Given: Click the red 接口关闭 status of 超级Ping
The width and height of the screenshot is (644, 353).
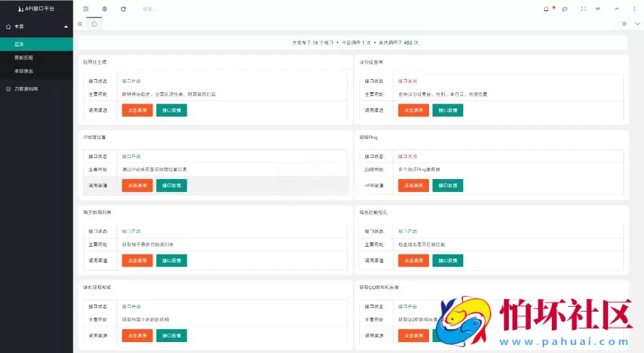Looking at the screenshot, I should click(x=408, y=157).
